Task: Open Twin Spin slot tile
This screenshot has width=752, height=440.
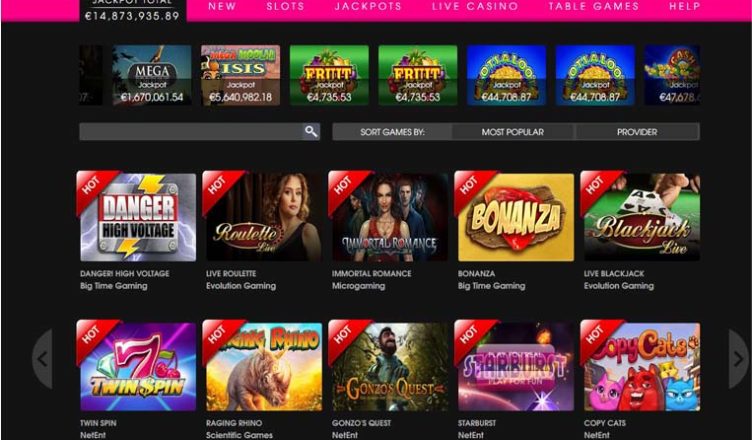Action: pos(138,367)
